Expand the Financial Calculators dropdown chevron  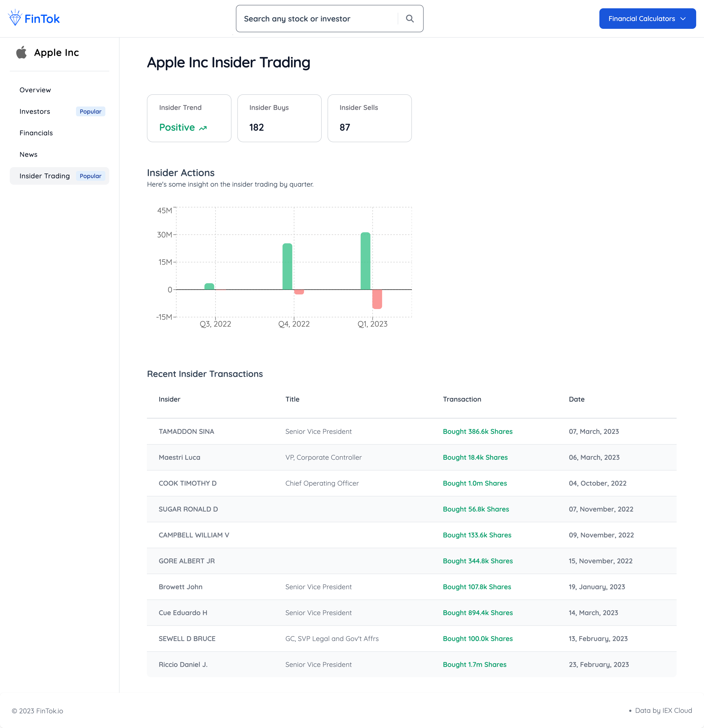coord(683,19)
